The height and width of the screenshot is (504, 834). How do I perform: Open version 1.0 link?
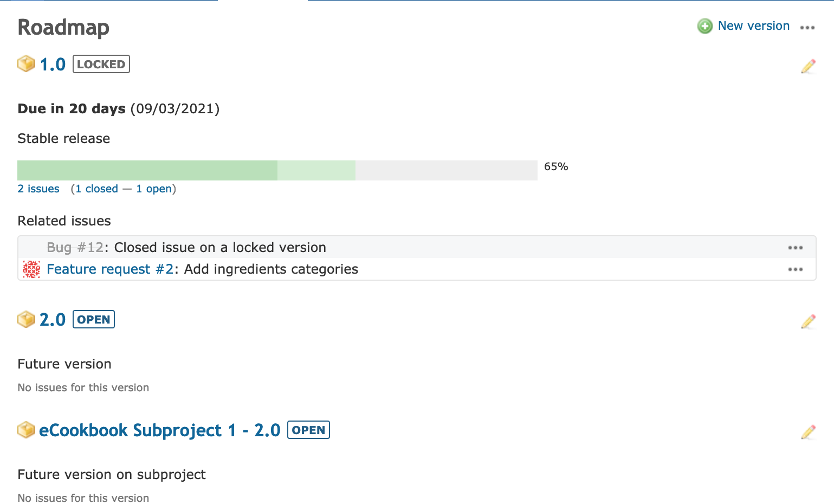(53, 64)
